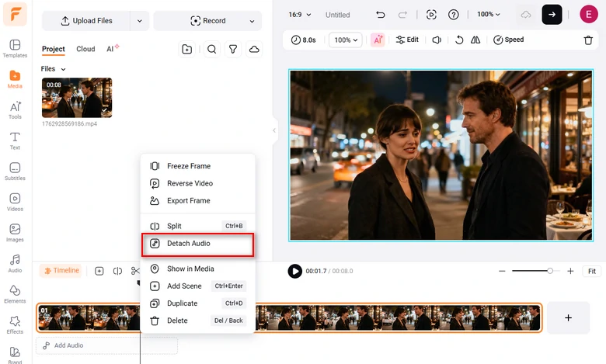Open the Speed settings button

coord(508,40)
